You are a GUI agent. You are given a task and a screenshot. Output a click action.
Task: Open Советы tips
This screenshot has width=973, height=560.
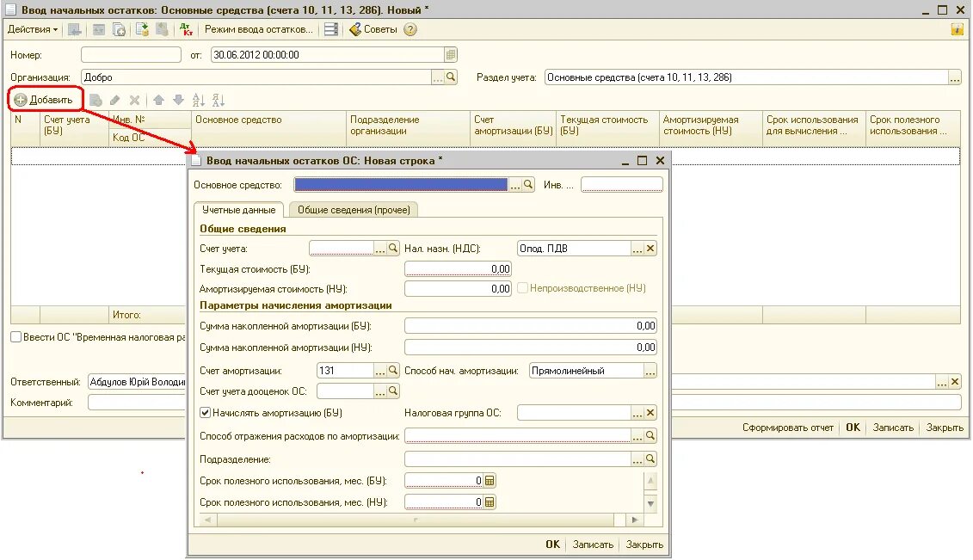(373, 29)
